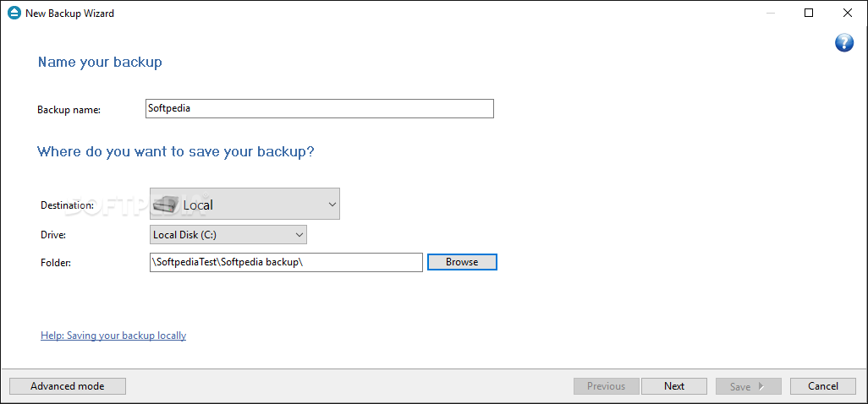Focus the Backup name field containing Softpedia
Image resolution: width=868 pixels, height=404 pixels.
pos(320,109)
